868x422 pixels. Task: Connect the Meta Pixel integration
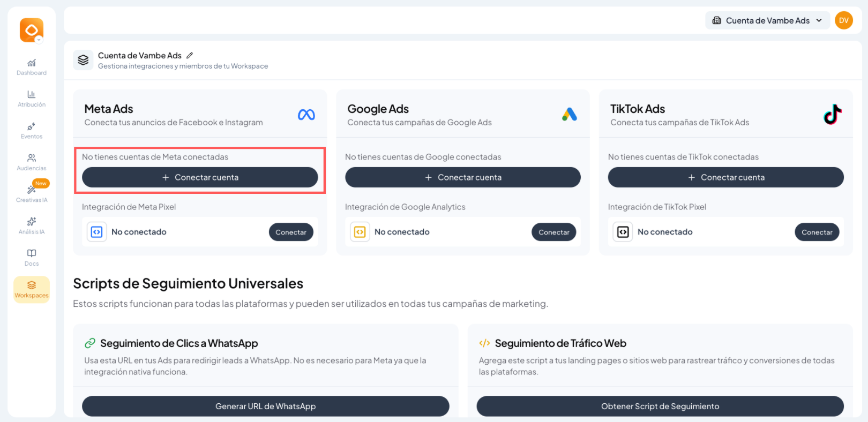tap(290, 232)
